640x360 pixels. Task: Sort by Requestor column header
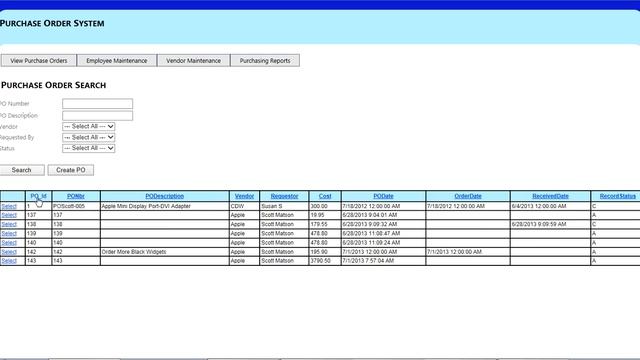click(x=284, y=196)
